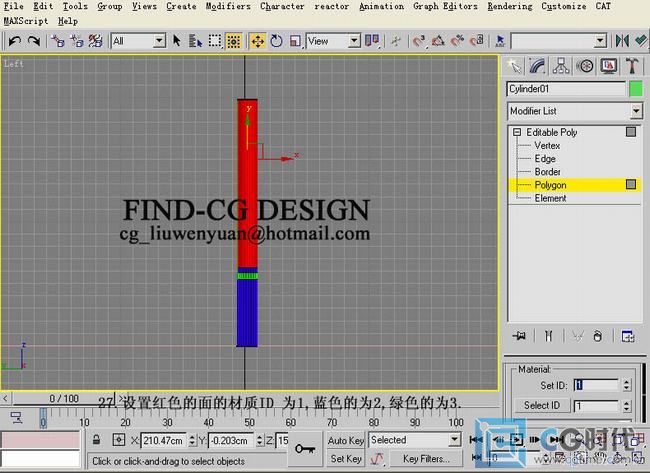Choose Rectangular Selection Region tool

coord(215,41)
